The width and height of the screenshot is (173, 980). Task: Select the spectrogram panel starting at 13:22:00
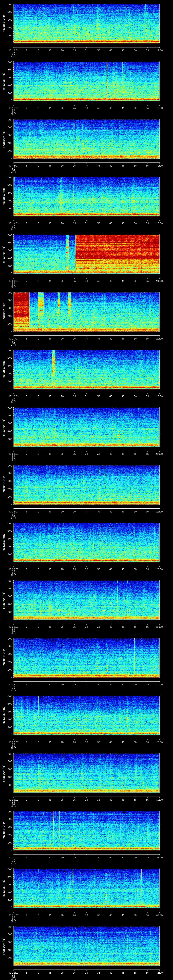coord(86,369)
